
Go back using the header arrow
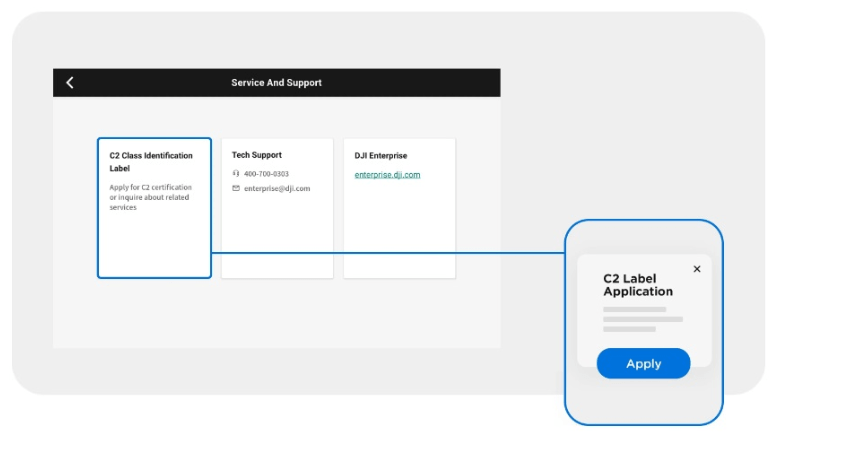click(x=69, y=83)
